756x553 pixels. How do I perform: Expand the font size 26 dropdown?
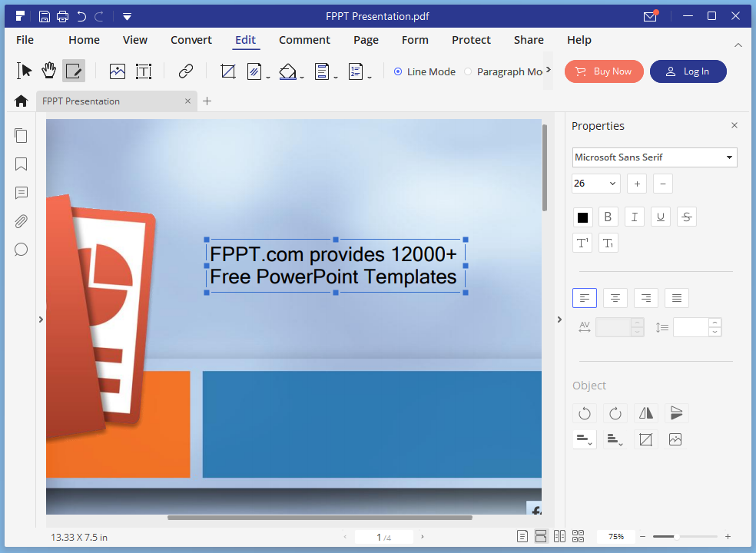(596, 184)
